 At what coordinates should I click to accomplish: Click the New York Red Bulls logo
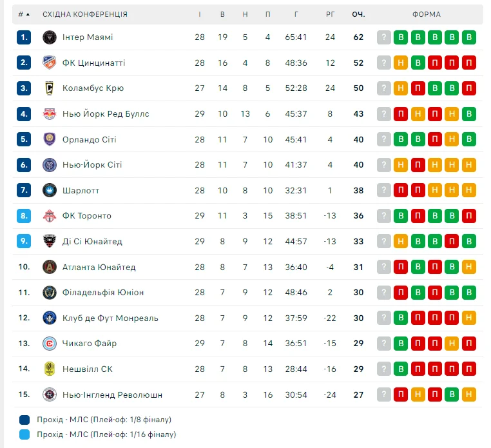click(50, 114)
